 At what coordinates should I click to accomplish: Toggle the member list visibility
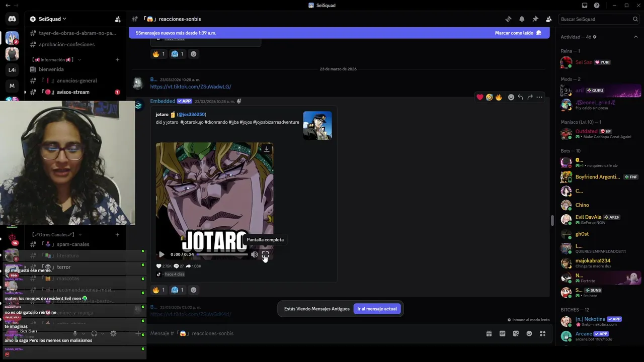pos(548,19)
